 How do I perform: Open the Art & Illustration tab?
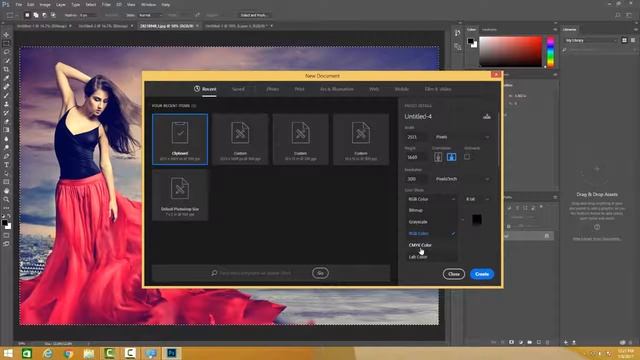[x=337, y=89]
